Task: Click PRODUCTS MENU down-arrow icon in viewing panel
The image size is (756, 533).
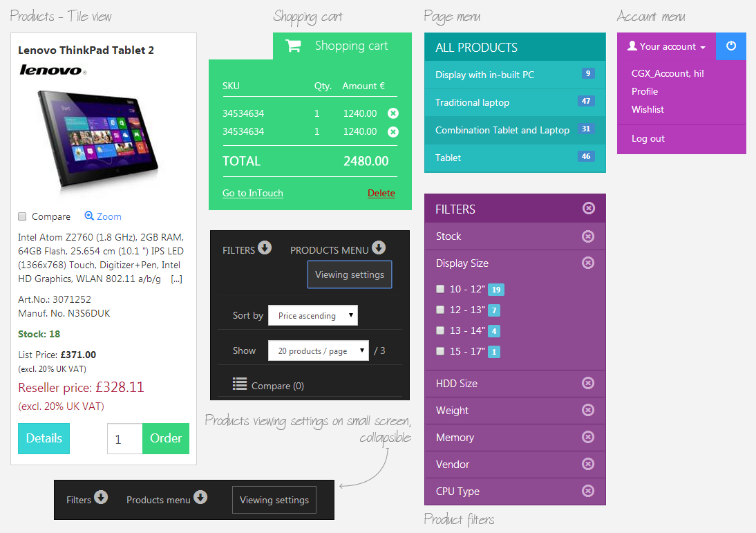Action: [x=379, y=247]
